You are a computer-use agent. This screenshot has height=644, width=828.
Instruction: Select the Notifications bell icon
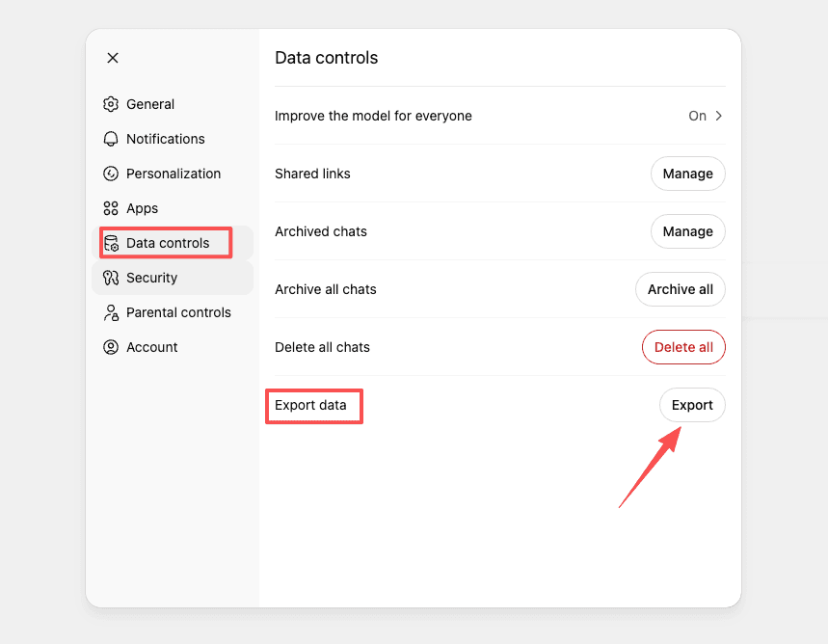pos(110,139)
